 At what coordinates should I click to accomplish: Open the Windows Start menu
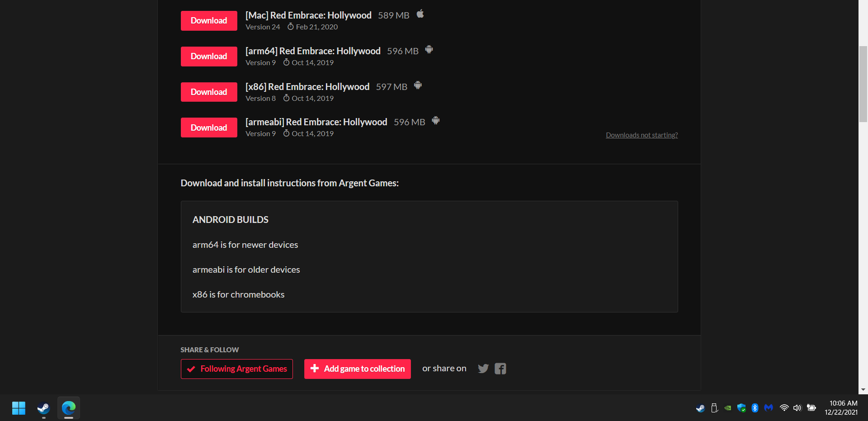(x=19, y=408)
